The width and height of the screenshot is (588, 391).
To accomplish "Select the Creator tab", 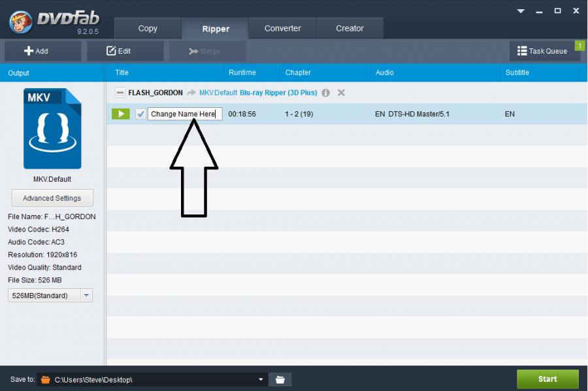I will (350, 28).
